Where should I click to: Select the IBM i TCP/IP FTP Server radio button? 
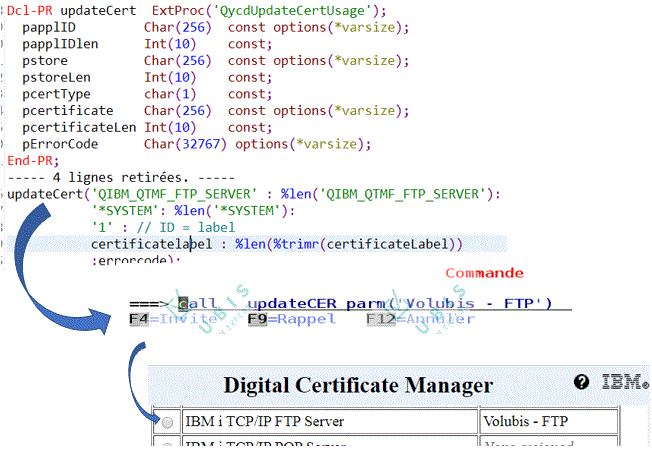point(167,422)
